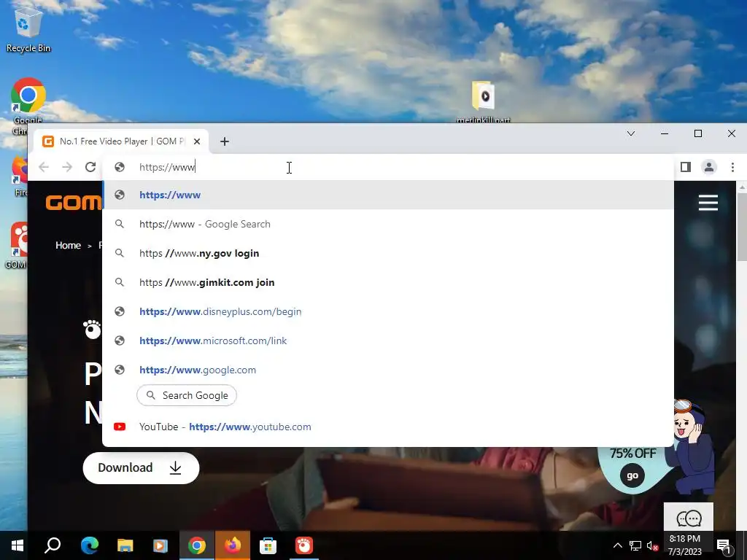
Task: Open microsoft.com/link suggestion
Action: (x=388, y=341)
